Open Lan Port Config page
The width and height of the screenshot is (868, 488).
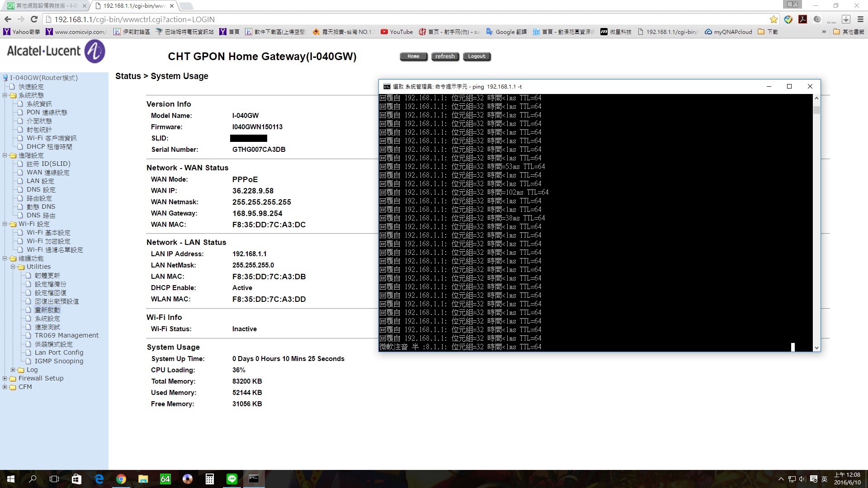tap(59, 353)
